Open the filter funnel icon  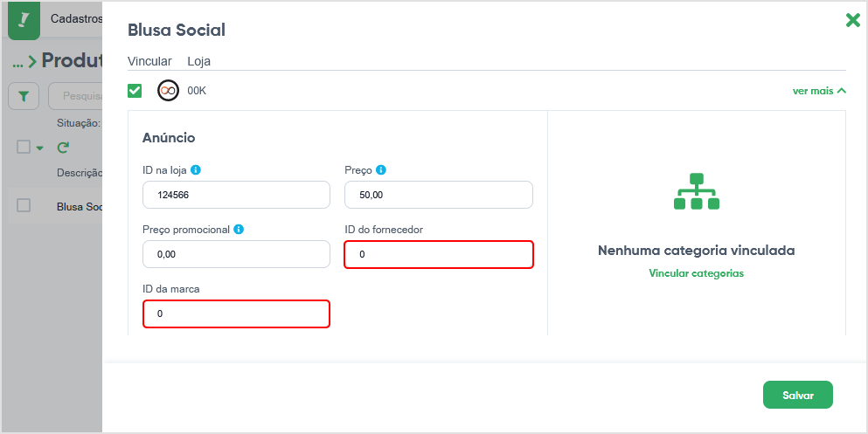tap(24, 97)
